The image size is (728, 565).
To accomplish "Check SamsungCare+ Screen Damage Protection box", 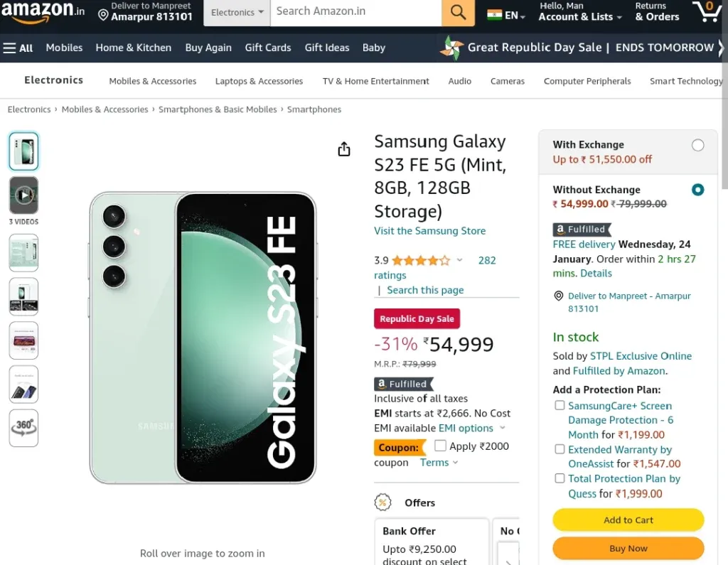I will pos(560,405).
